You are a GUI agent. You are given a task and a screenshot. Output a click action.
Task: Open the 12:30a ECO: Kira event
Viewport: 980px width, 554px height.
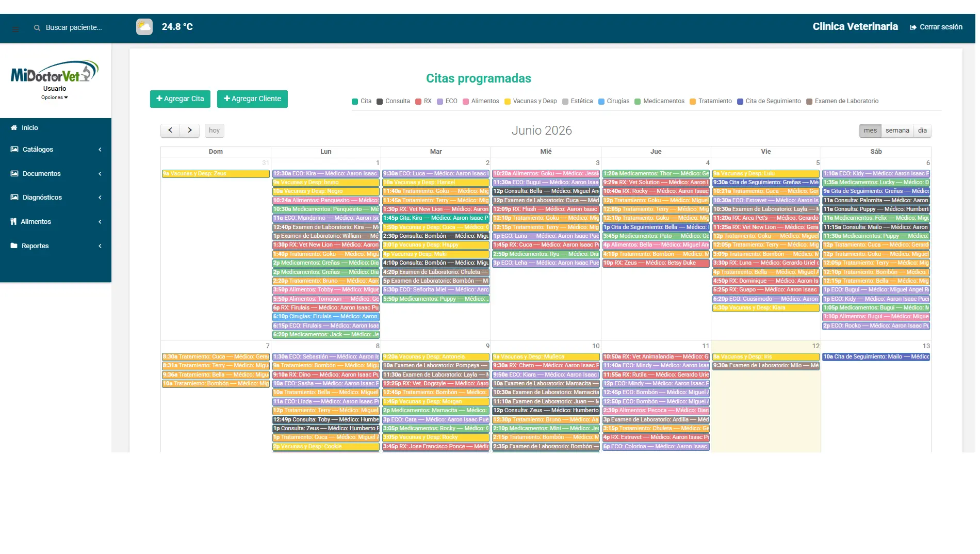click(x=326, y=174)
